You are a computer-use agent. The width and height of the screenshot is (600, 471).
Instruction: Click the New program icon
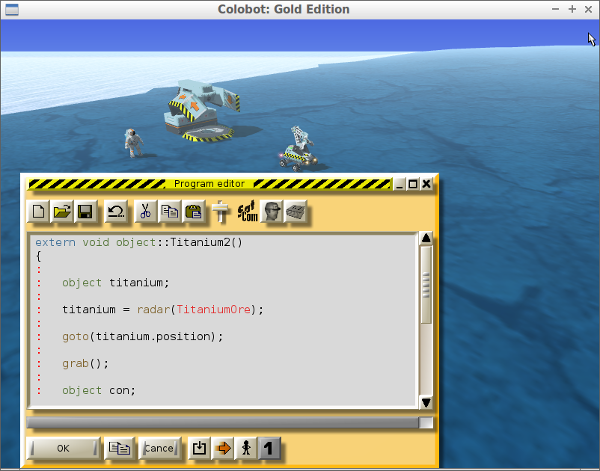38,211
